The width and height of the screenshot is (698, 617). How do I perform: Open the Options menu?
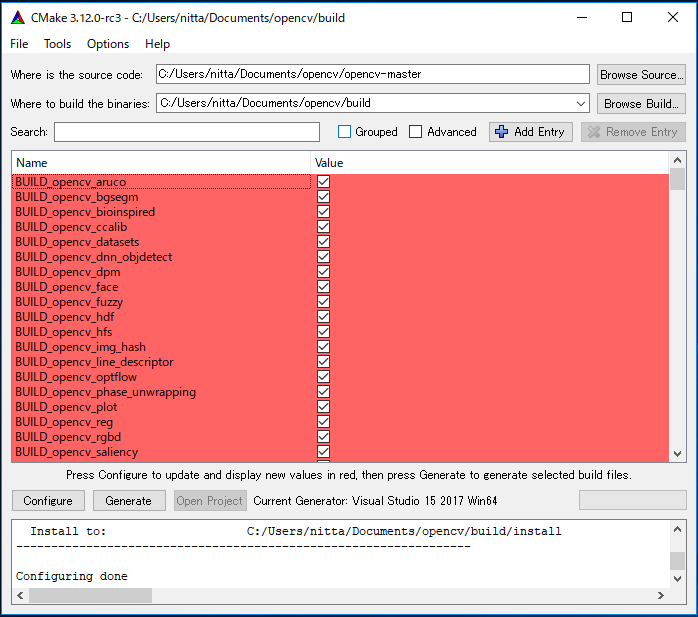108,44
